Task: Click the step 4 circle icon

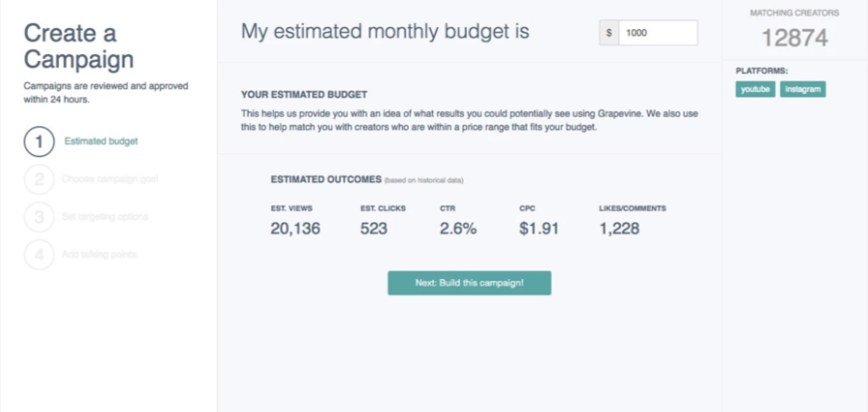Action: 39,255
